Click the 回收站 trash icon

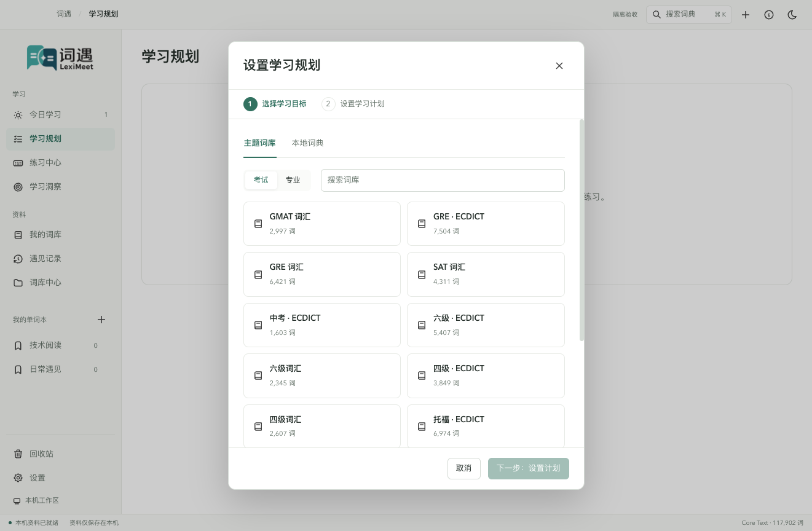pyautogui.click(x=18, y=454)
